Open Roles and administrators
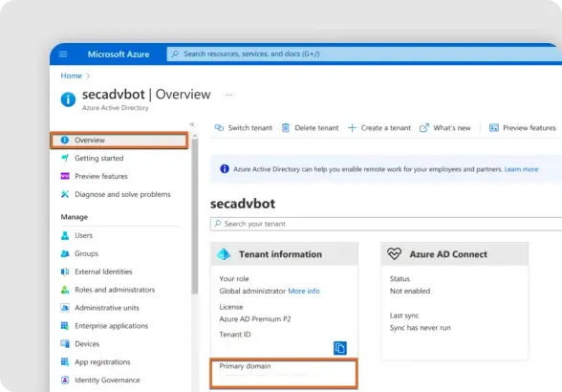The height and width of the screenshot is (392, 562). pyautogui.click(x=115, y=290)
